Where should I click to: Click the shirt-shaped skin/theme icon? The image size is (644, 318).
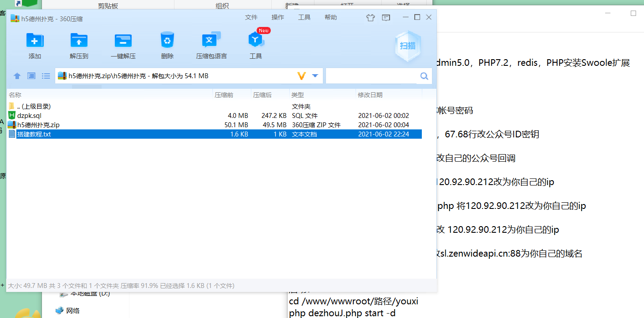370,17
